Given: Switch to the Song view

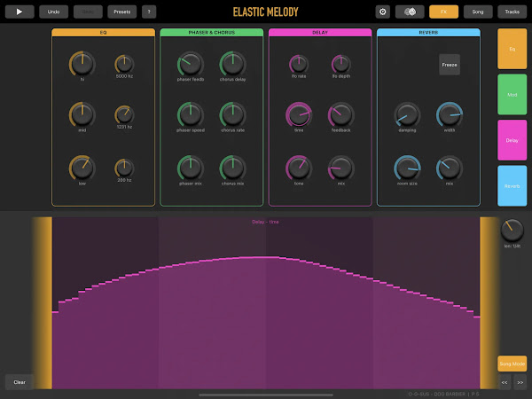Looking at the screenshot, I should [x=478, y=12].
